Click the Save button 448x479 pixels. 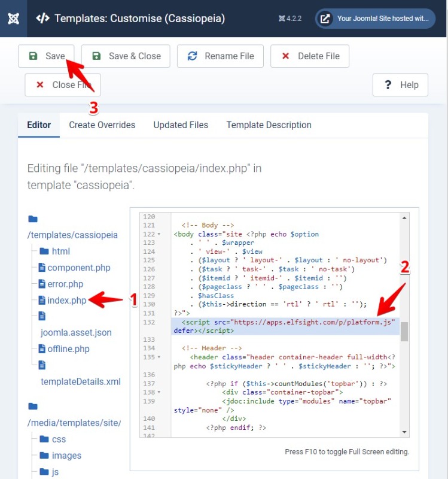46,56
